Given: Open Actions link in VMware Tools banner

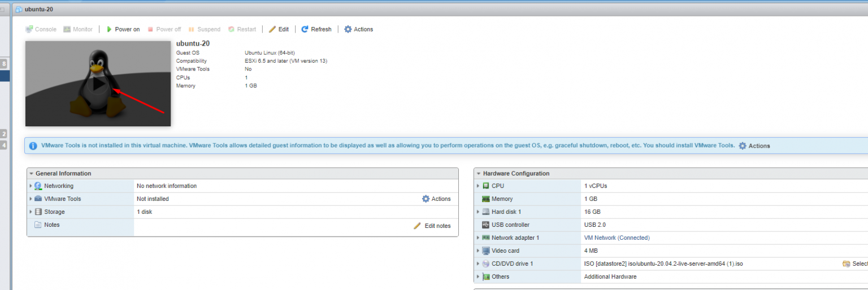Looking at the screenshot, I should click(754, 146).
